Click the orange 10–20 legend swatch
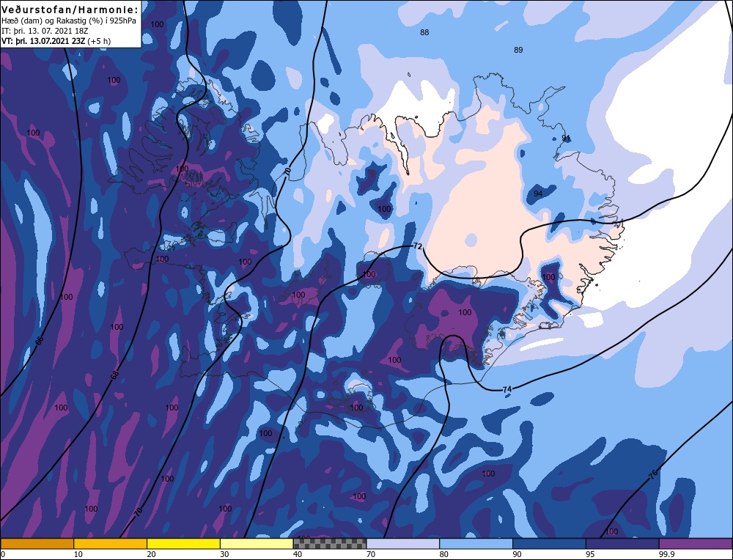Screen dimensions: 733x560 pos(111,543)
